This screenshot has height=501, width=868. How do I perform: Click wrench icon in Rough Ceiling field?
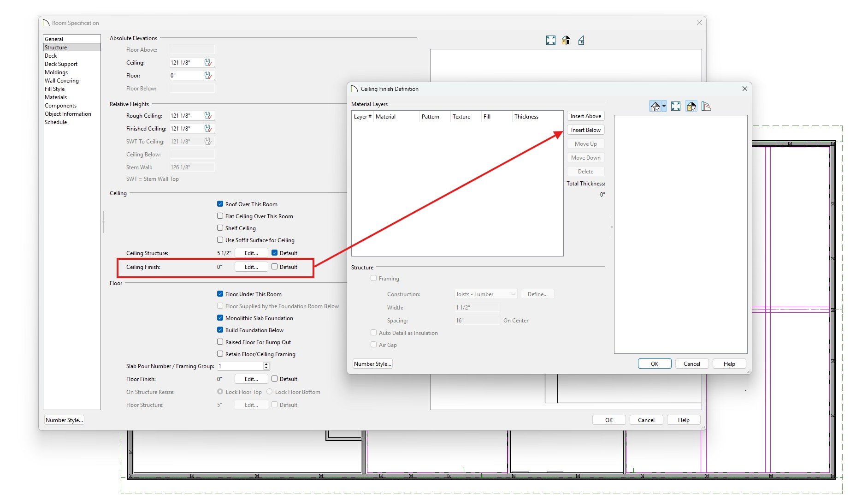click(208, 115)
